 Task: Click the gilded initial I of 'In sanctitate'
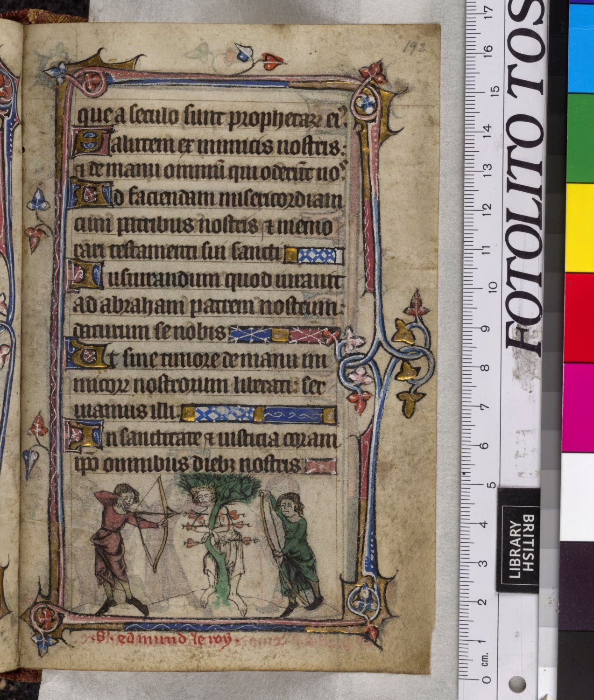coord(84,437)
